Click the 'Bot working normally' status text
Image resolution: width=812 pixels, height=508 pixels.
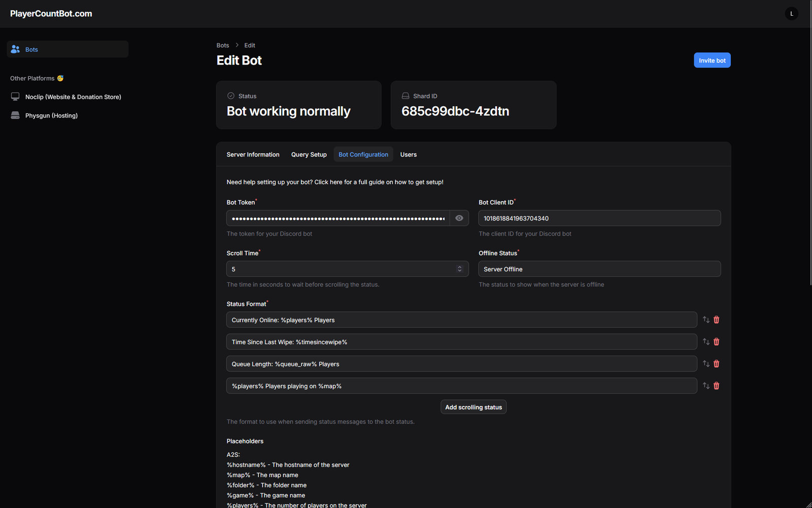[x=288, y=111]
